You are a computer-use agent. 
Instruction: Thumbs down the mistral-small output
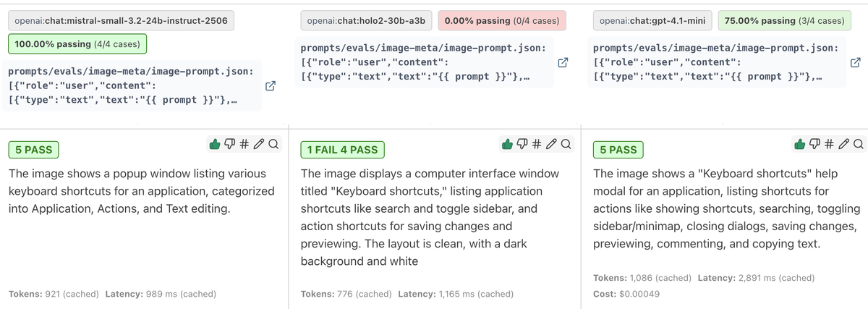click(x=229, y=144)
